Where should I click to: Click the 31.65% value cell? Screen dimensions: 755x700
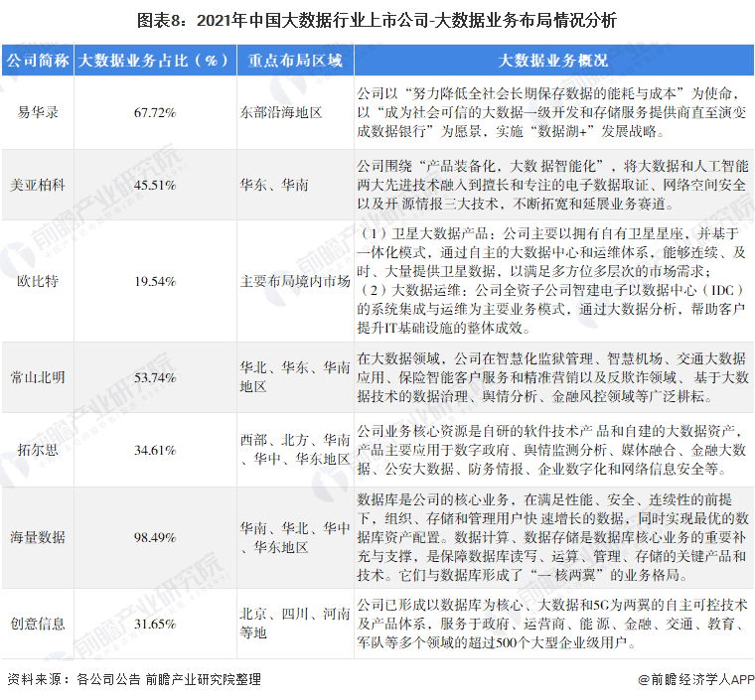coord(155,624)
